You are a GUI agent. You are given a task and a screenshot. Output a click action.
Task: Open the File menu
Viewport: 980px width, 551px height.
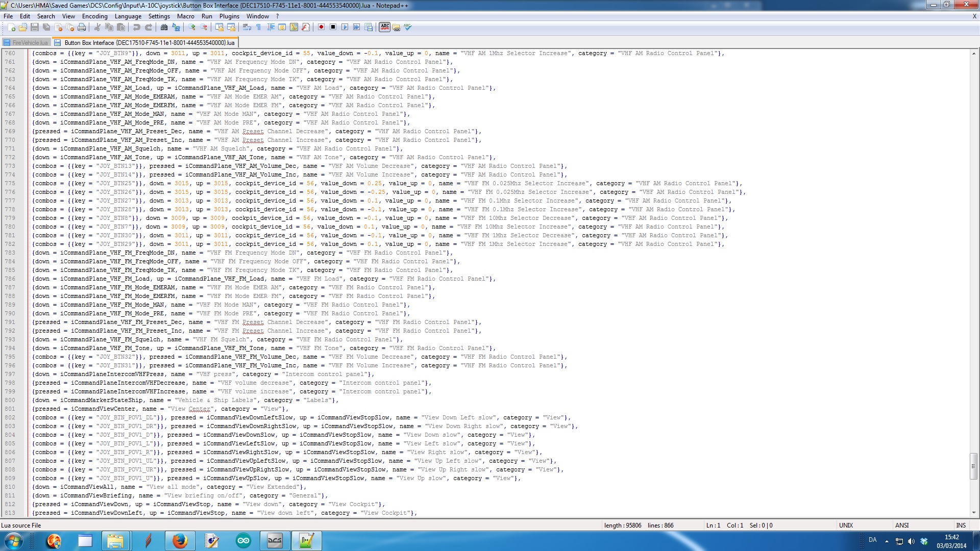(8, 16)
